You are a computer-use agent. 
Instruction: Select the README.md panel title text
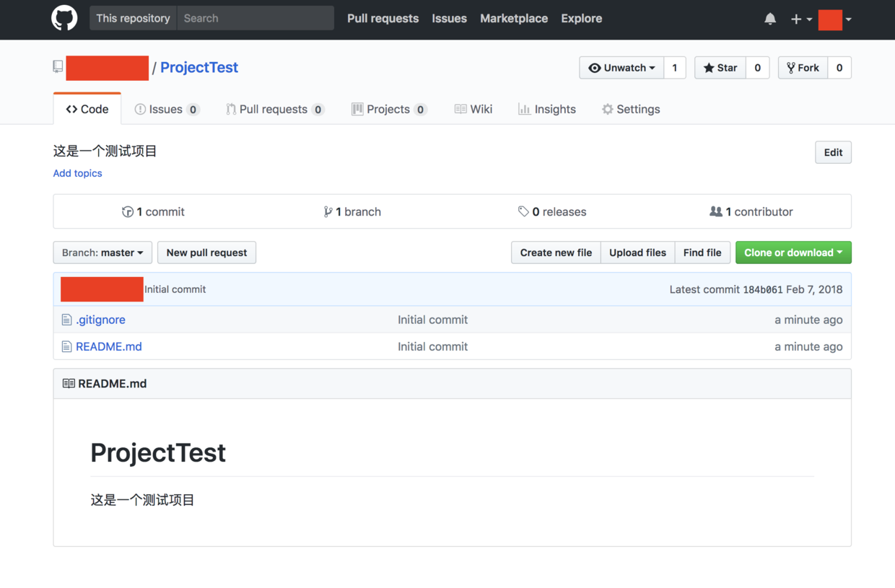[x=113, y=384]
